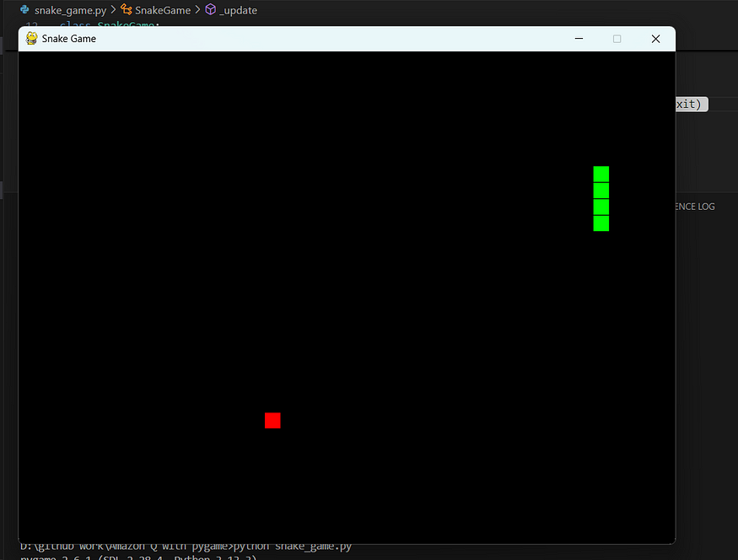Click the red food square

(272, 421)
